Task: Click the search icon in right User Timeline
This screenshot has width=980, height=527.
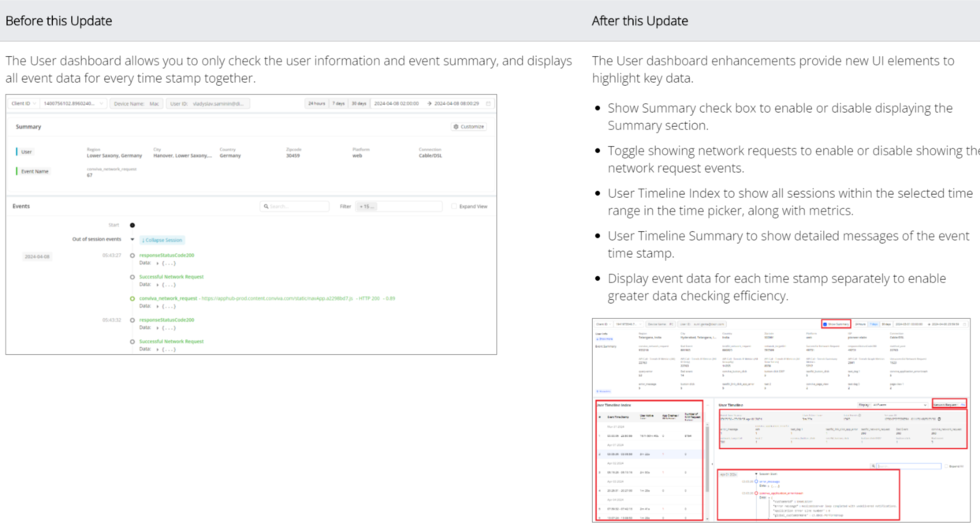Action: (874, 466)
